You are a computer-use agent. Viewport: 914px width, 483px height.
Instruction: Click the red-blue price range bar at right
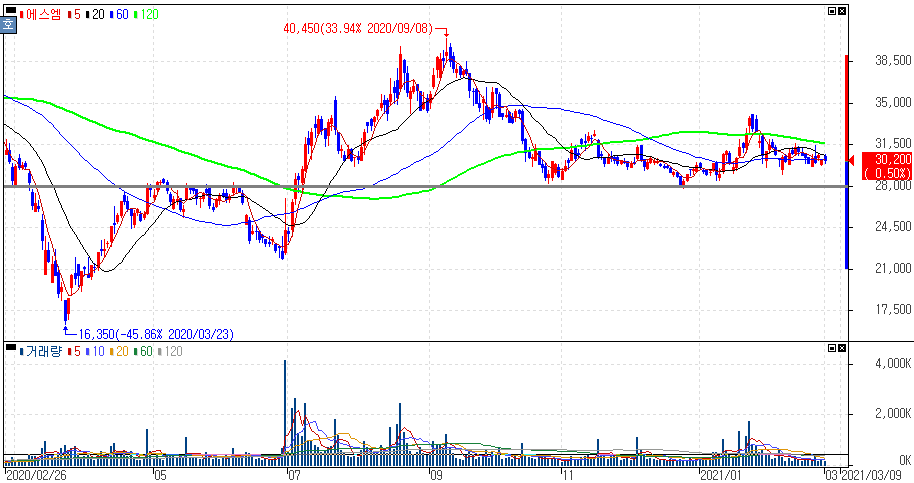(x=846, y=162)
